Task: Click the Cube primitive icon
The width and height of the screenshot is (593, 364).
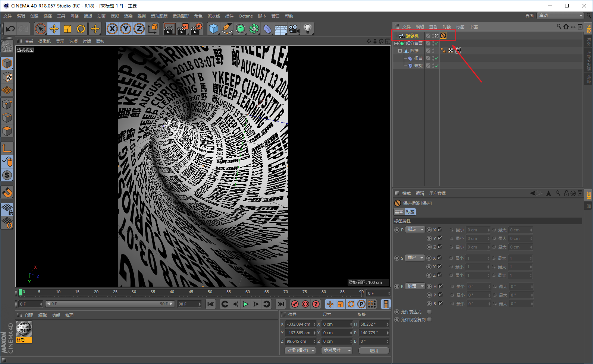Action: [x=214, y=29]
